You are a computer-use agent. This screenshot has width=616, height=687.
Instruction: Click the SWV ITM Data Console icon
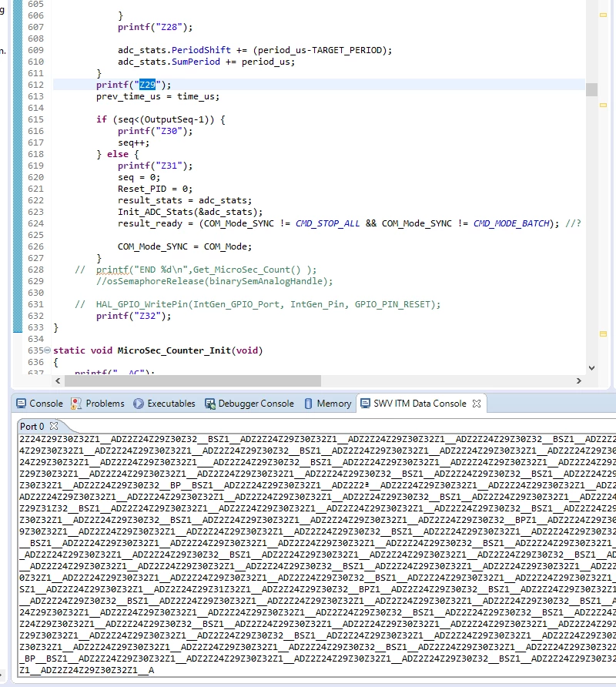[365, 404]
